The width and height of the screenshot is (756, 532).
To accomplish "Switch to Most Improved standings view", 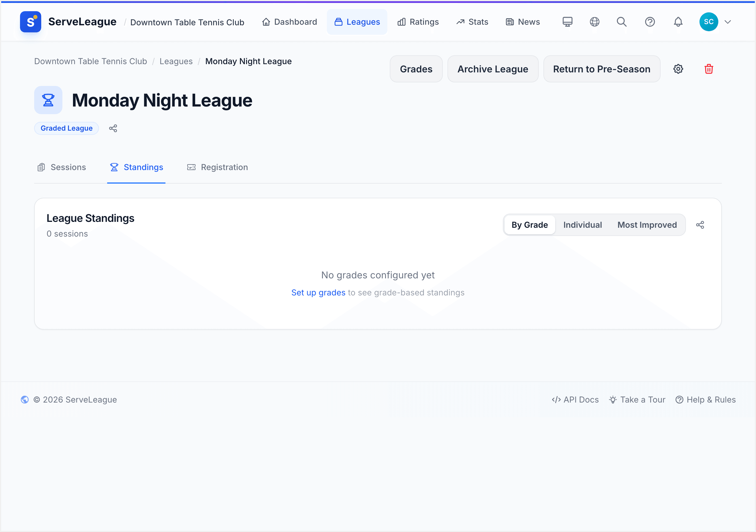I will [647, 225].
